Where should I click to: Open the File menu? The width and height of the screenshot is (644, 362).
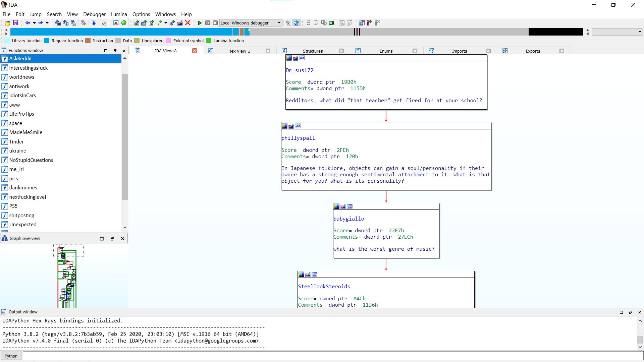[6, 14]
